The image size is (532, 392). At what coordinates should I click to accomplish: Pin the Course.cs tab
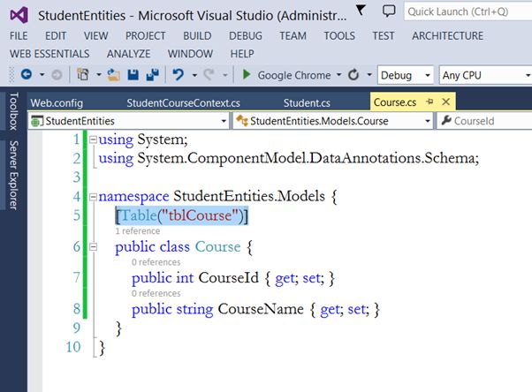coord(429,102)
